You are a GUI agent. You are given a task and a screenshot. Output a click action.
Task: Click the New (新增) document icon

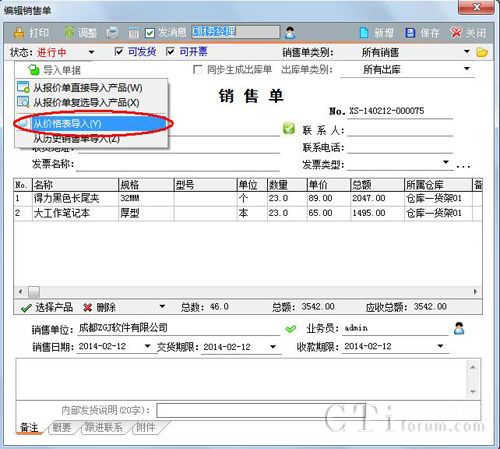pos(364,33)
